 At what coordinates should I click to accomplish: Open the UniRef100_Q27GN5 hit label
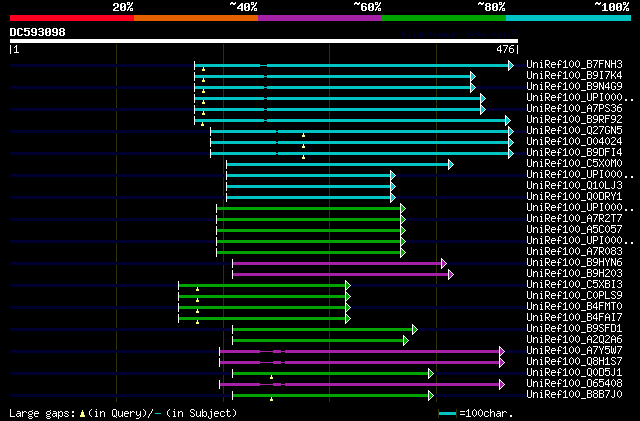[x=574, y=131]
